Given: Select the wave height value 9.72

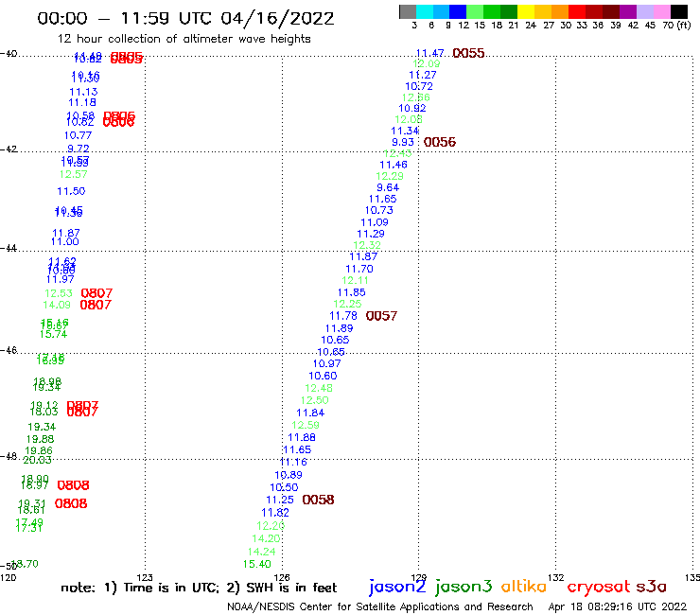Looking at the screenshot, I should click(79, 149).
